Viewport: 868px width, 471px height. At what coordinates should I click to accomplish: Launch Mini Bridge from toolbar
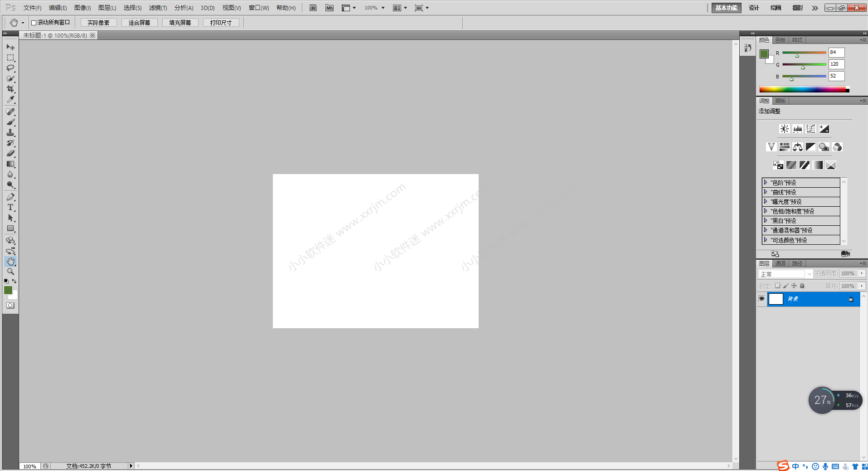[330, 8]
